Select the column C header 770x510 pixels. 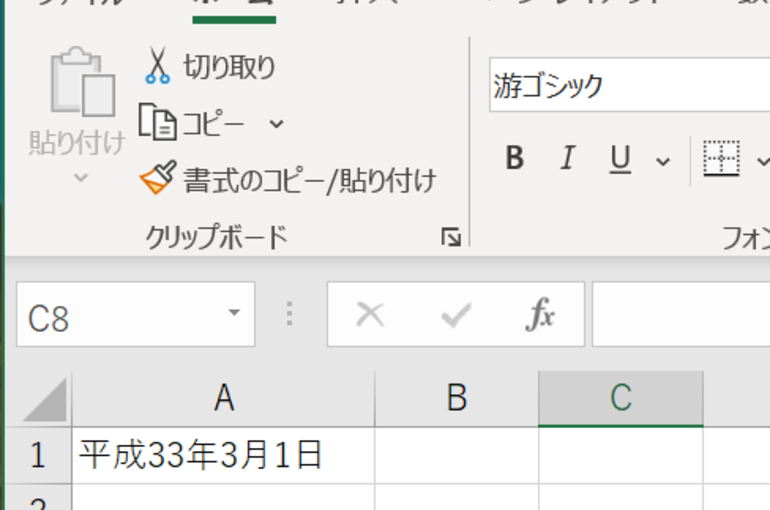point(621,398)
